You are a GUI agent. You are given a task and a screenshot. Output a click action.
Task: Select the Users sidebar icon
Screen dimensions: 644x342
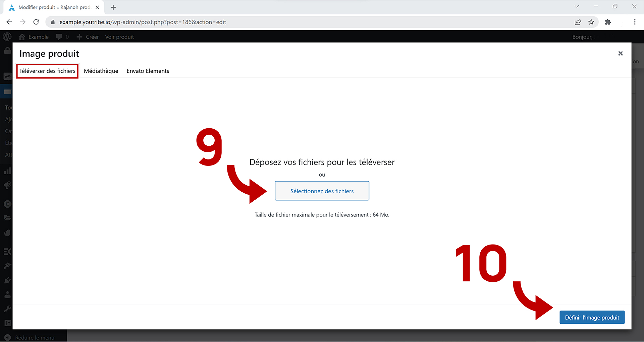[7, 294]
